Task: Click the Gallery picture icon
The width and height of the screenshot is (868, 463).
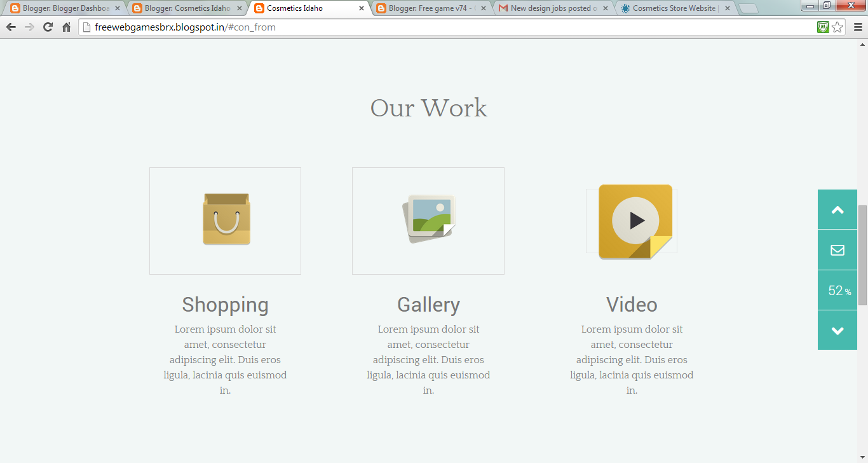Action: coord(429,219)
